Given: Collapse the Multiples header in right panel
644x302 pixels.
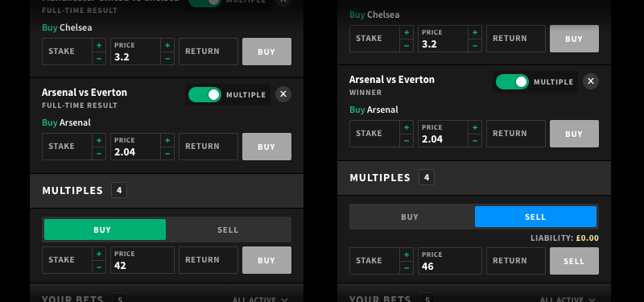Looking at the screenshot, I should point(474,177).
